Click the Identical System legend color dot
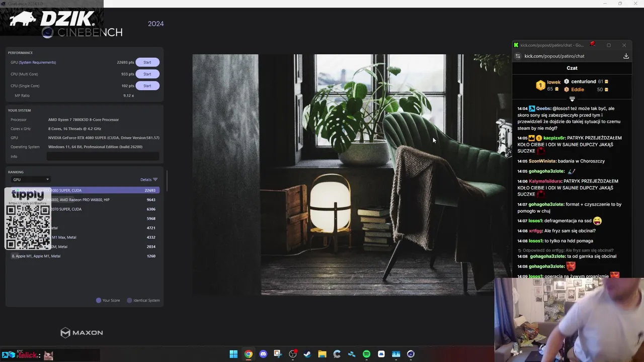 click(129, 300)
